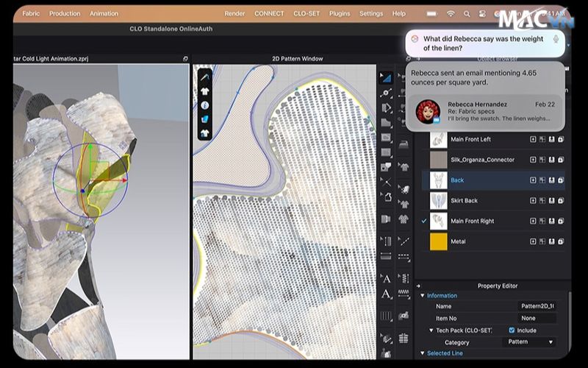Click the save icon on Silk_Organza_Connector row
The image size is (588, 368).
(551, 160)
